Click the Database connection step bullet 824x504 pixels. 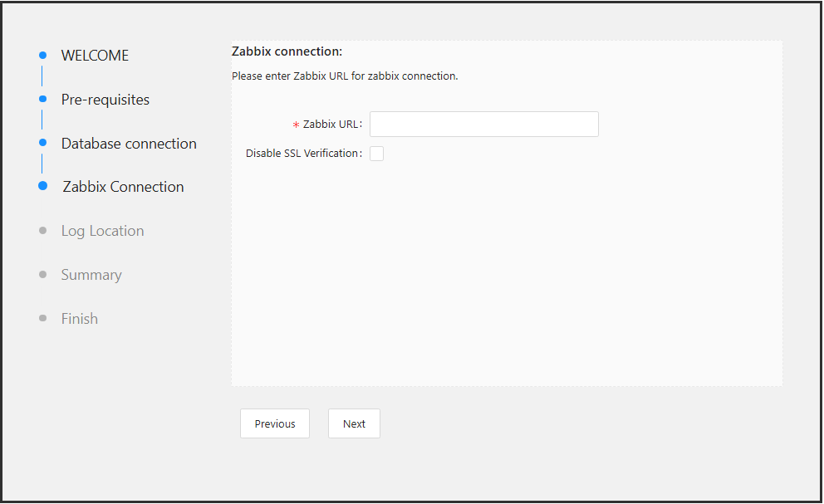point(42,142)
